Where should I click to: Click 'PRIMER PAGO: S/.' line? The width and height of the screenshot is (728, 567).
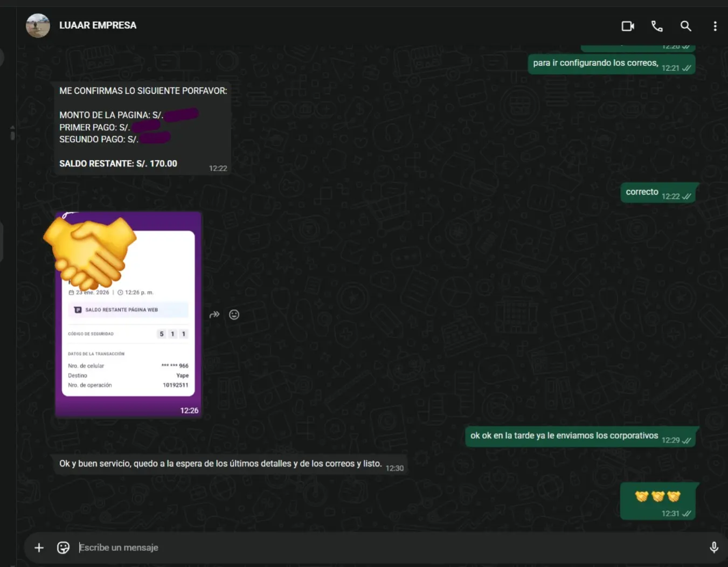[94, 128]
